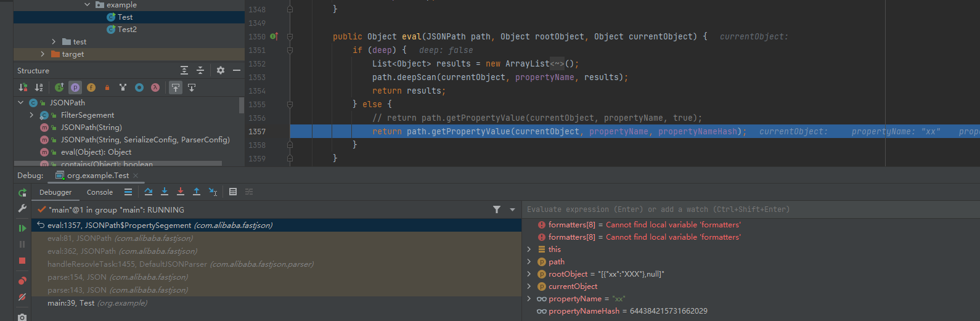This screenshot has height=321, width=980.
Task: Expand the currentObject variable
Action: coord(529,286)
